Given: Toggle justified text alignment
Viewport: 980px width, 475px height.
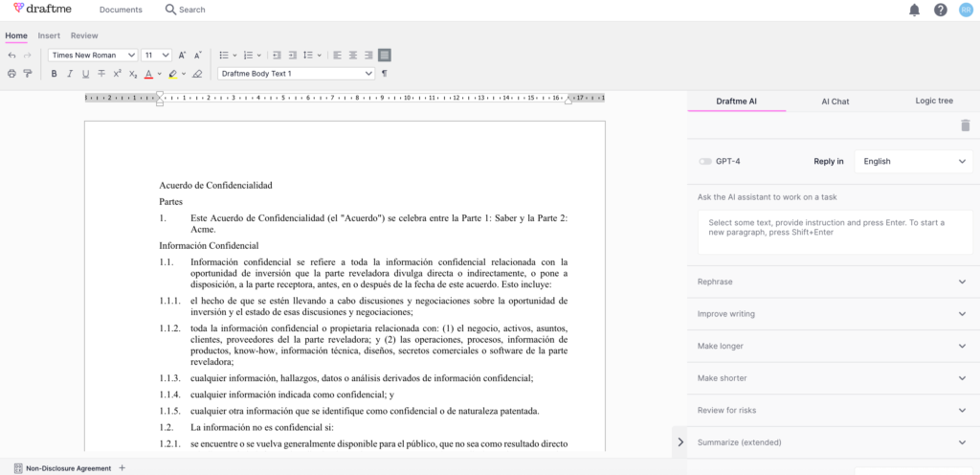Looking at the screenshot, I should point(385,56).
